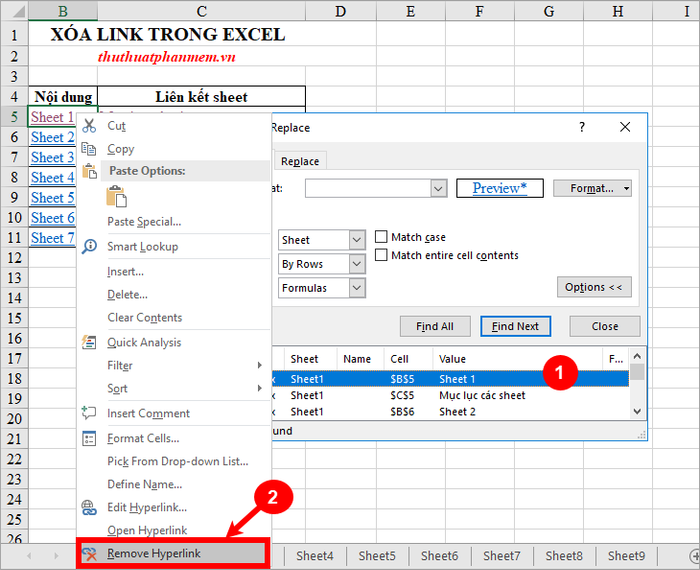The width and height of the screenshot is (700, 570).
Task: Click the Options << button
Action: [x=594, y=287]
